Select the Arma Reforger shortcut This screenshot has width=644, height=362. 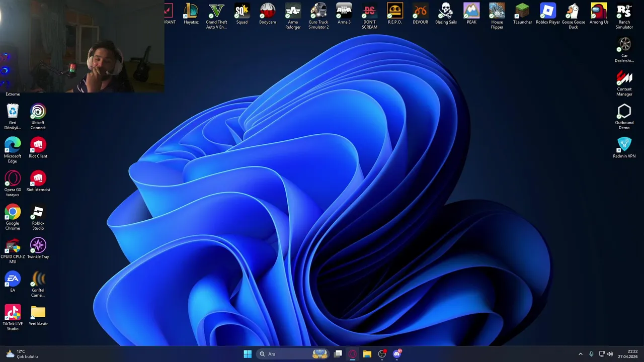(x=293, y=16)
